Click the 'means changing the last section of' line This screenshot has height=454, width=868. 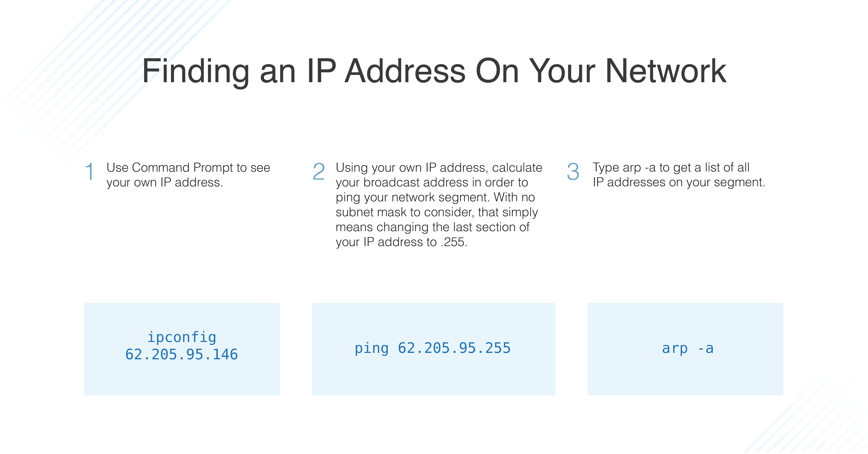point(433,227)
